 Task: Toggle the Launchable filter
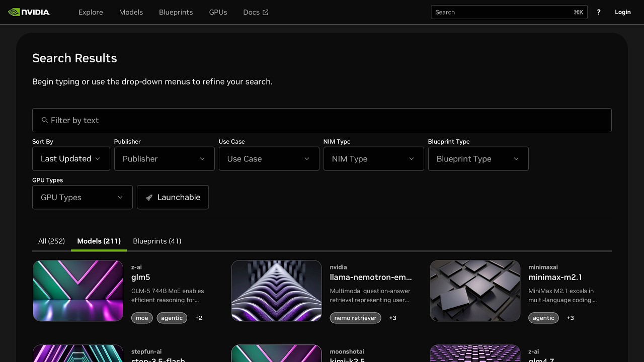[x=173, y=198]
